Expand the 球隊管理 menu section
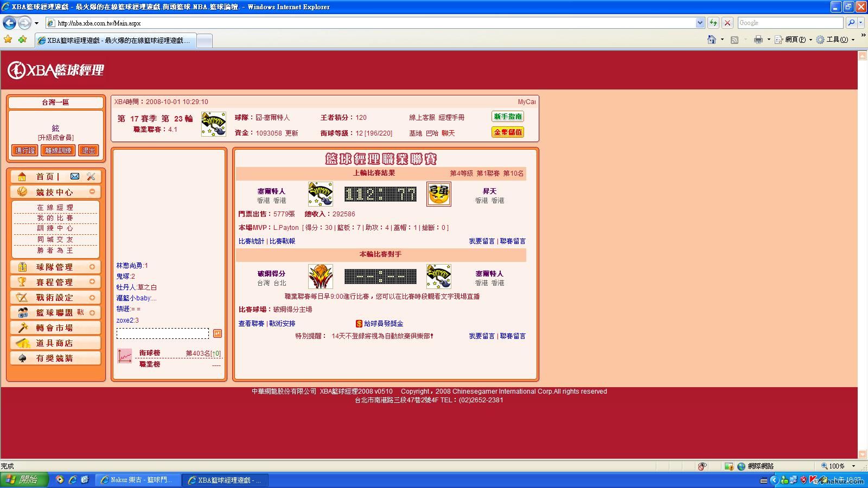The image size is (868, 488). pos(92,267)
